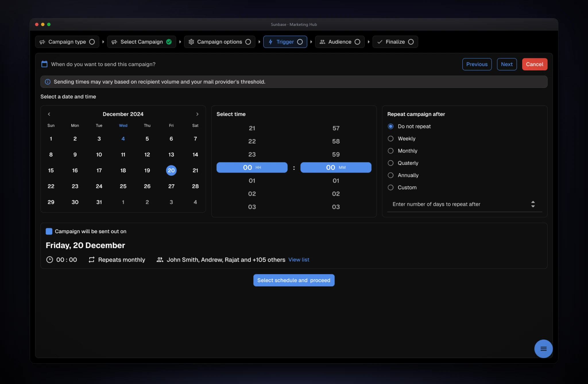This screenshot has width=588, height=384.
Task: Open the floating hamburger menu button
Action: (543, 349)
